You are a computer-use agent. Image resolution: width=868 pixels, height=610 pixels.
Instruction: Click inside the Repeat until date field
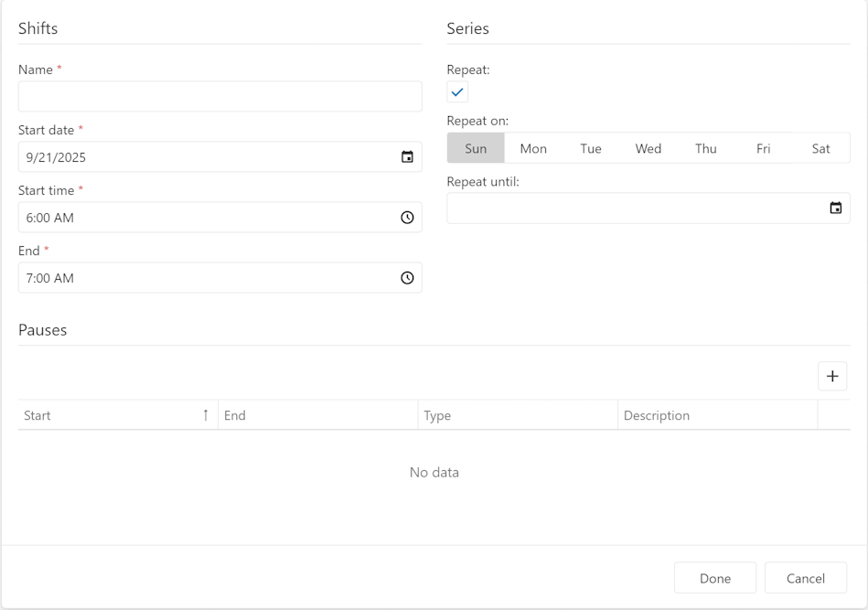click(631, 209)
